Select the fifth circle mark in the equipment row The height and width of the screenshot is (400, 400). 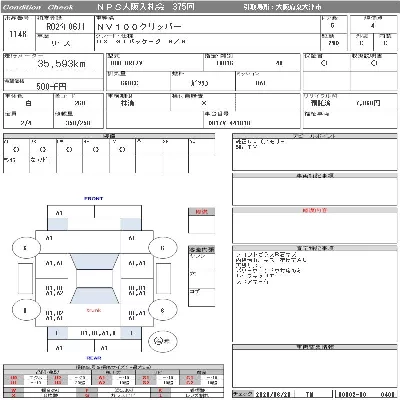[x=122, y=150]
